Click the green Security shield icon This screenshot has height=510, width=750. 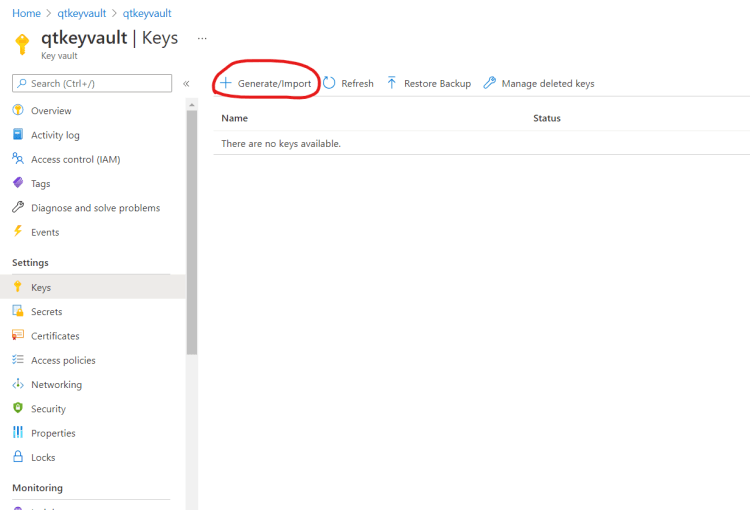point(18,408)
